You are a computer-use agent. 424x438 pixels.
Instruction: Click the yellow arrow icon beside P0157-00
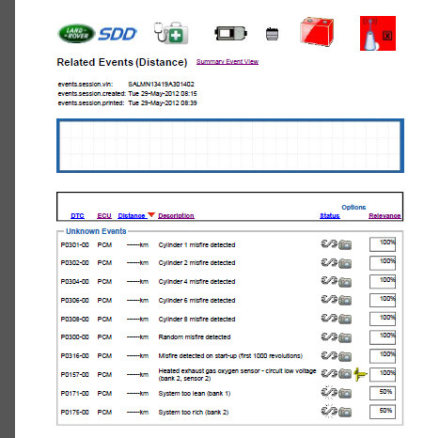[x=360, y=375]
